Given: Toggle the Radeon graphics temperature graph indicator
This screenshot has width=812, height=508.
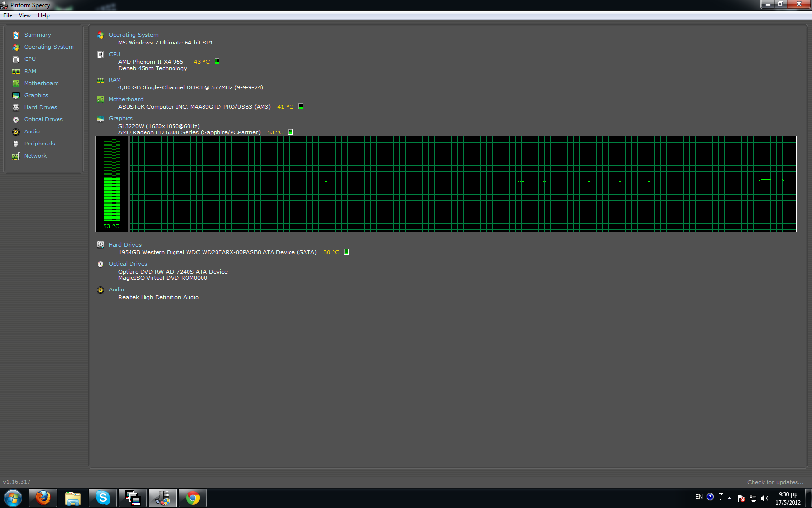Looking at the screenshot, I should tap(290, 132).
